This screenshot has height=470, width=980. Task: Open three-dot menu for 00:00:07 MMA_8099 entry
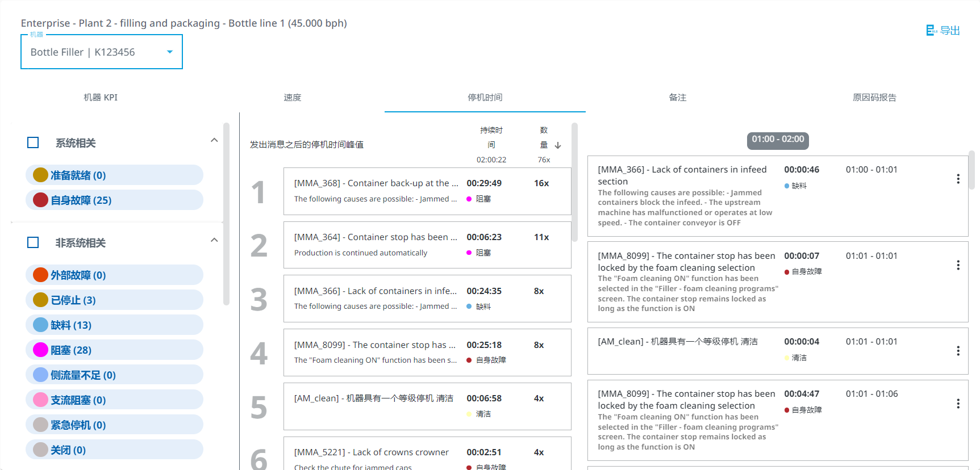click(x=958, y=265)
